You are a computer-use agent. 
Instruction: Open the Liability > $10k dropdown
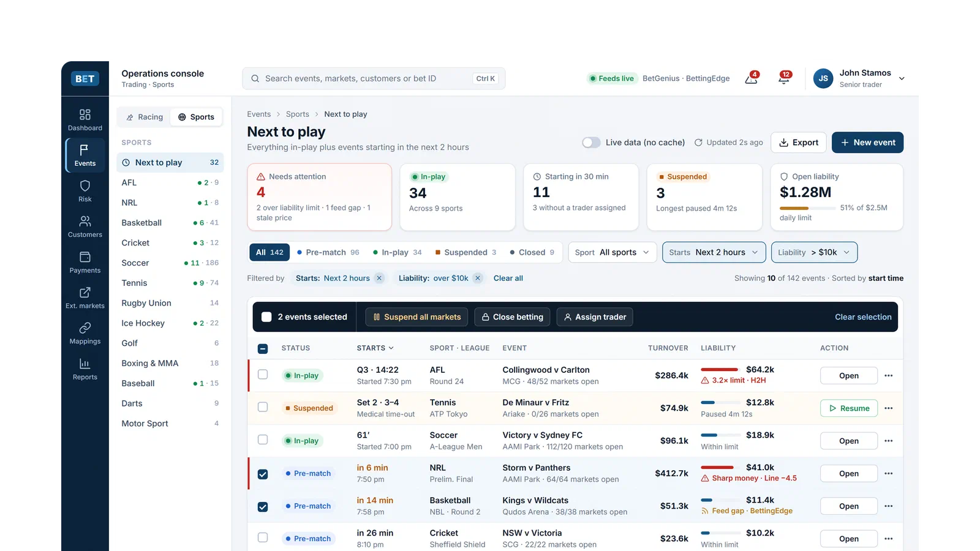tap(814, 252)
